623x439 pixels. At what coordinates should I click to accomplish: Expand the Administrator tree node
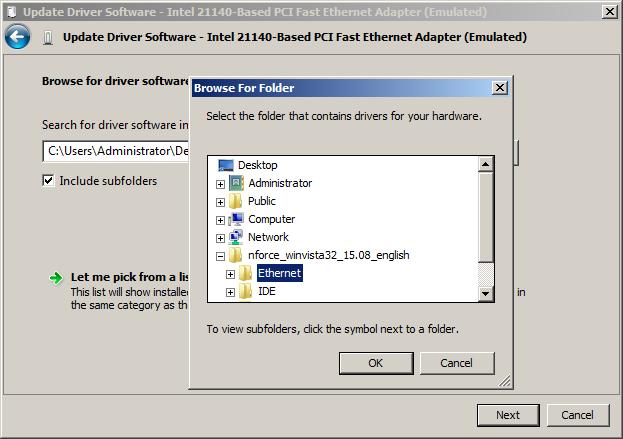click(221, 184)
